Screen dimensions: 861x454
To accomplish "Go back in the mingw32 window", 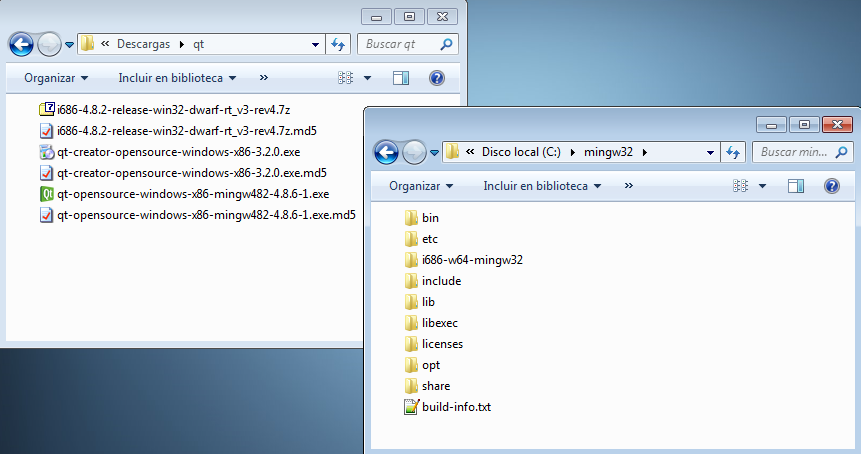I will (x=386, y=152).
